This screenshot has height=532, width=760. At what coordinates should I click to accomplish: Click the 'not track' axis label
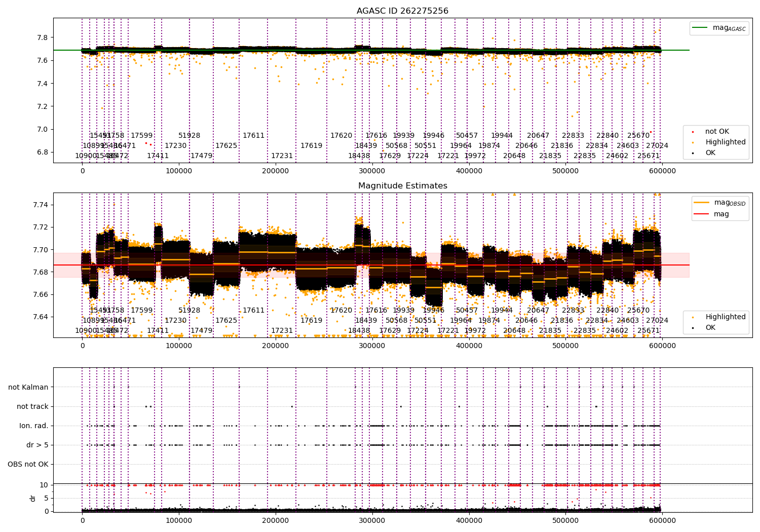(x=32, y=406)
